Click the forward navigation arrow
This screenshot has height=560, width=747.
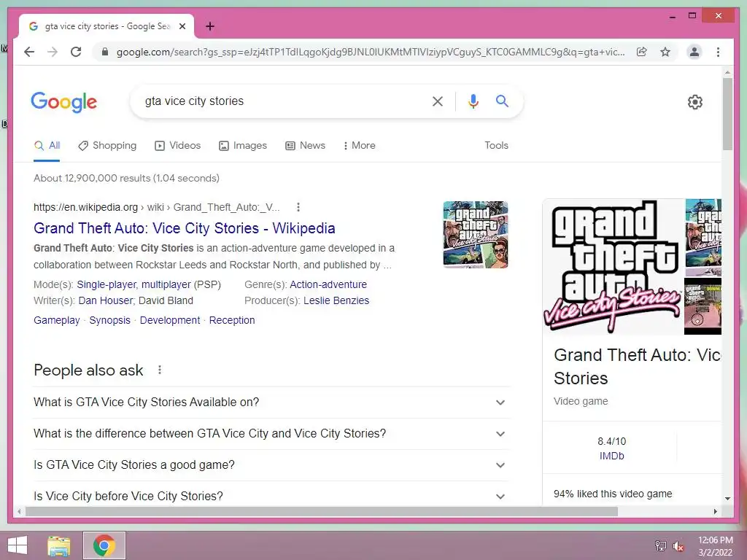tap(53, 52)
